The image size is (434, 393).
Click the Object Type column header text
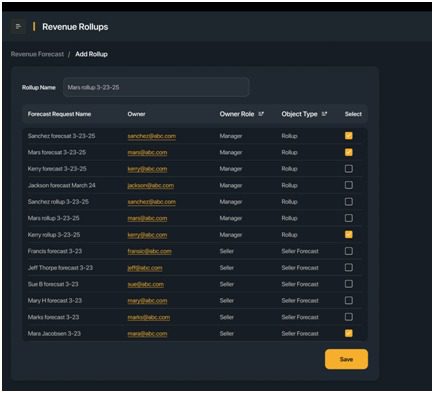(299, 114)
